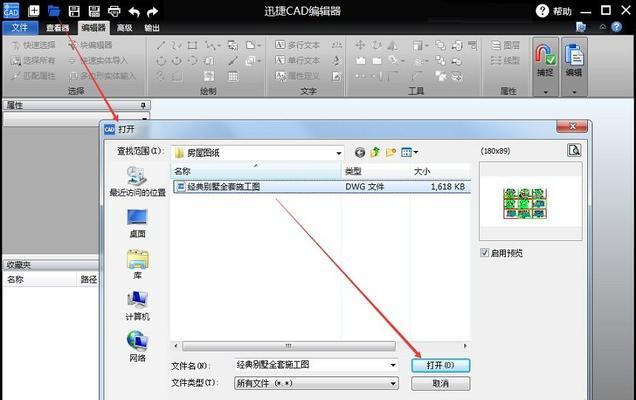The height and width of the screenshot is (400, 636).
Task: Go to 计算机 in dialog sidebar
Action: coord(138,306)
